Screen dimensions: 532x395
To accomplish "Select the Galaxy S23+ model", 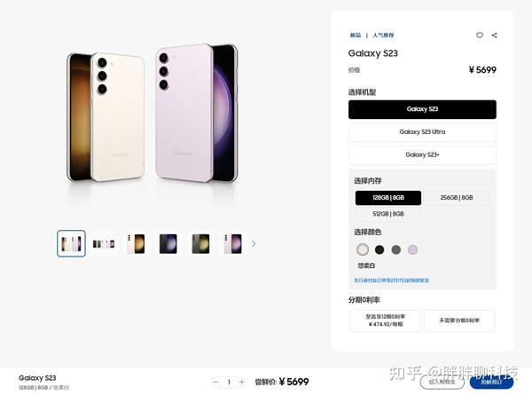I will pyautogui.click(x=422, y=154).
